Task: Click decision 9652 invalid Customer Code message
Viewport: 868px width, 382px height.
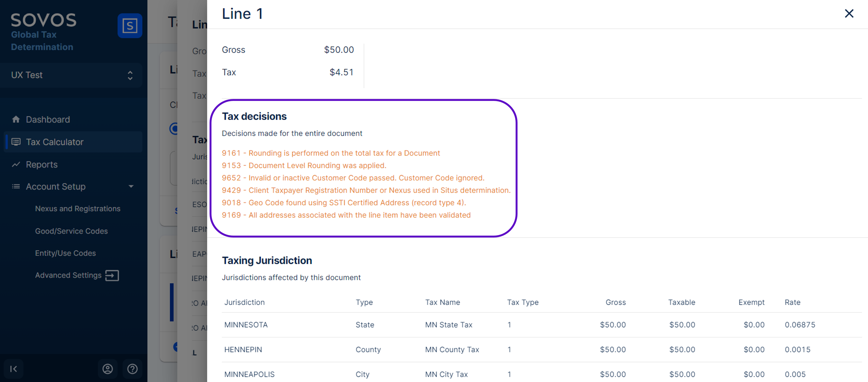Action: click(x=353, y=178)
